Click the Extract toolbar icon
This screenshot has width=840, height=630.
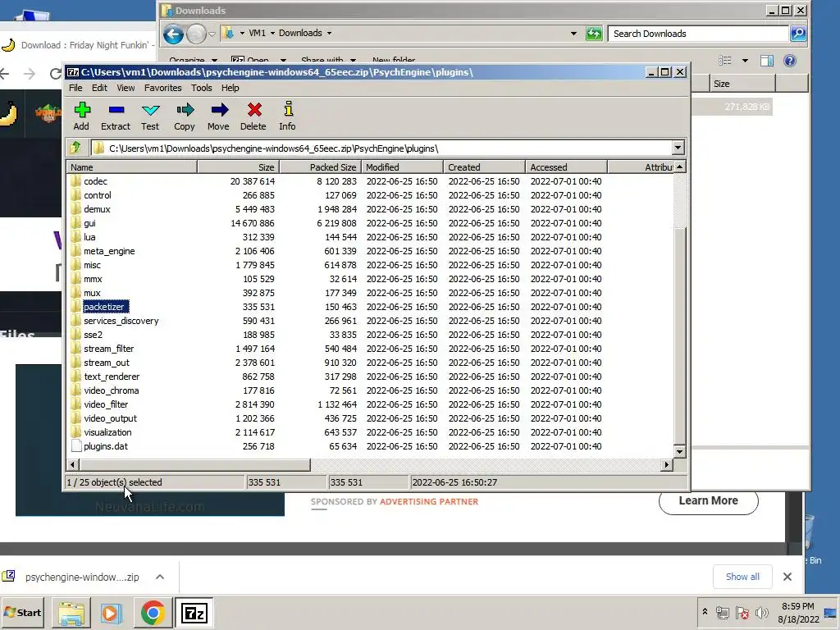[116, 110]
